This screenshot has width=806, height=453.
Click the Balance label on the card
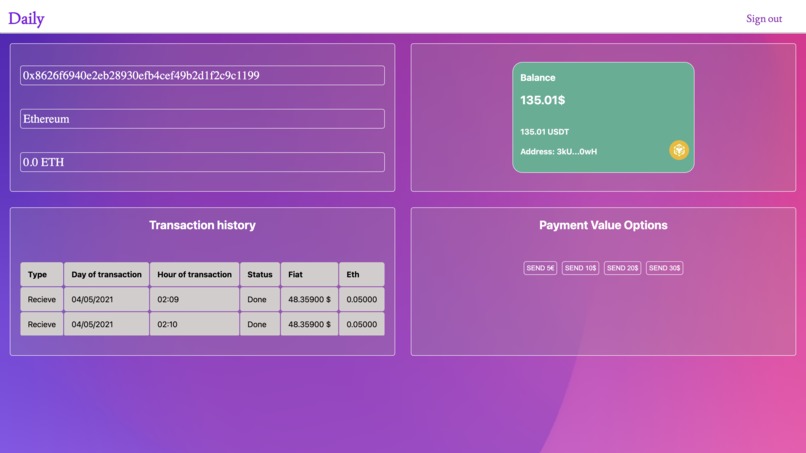pos(538,78)
